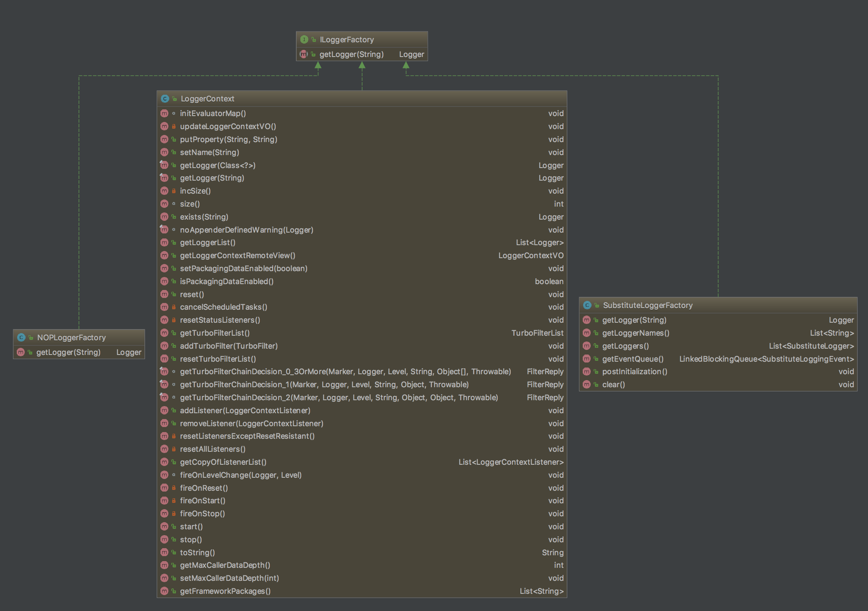
Task: Click lock icon next to cancelScheduledTasks()
Action: coord(174,307)
